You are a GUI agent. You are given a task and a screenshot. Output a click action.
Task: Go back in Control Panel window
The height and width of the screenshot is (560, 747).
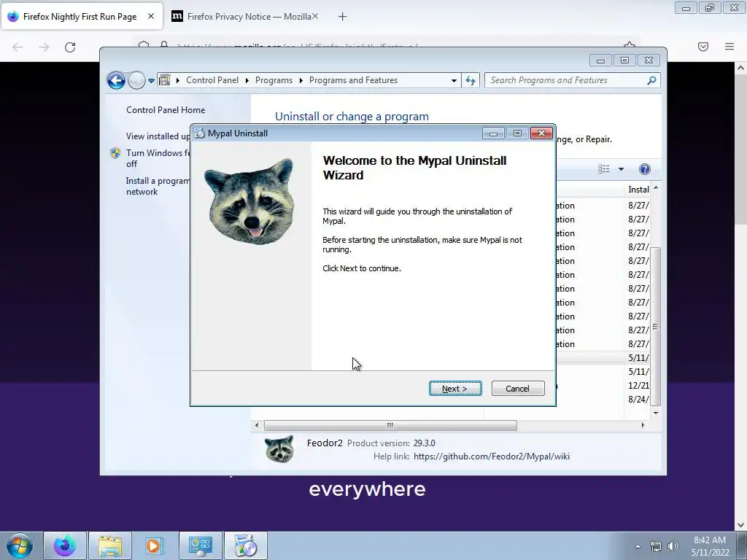[116, 80]
